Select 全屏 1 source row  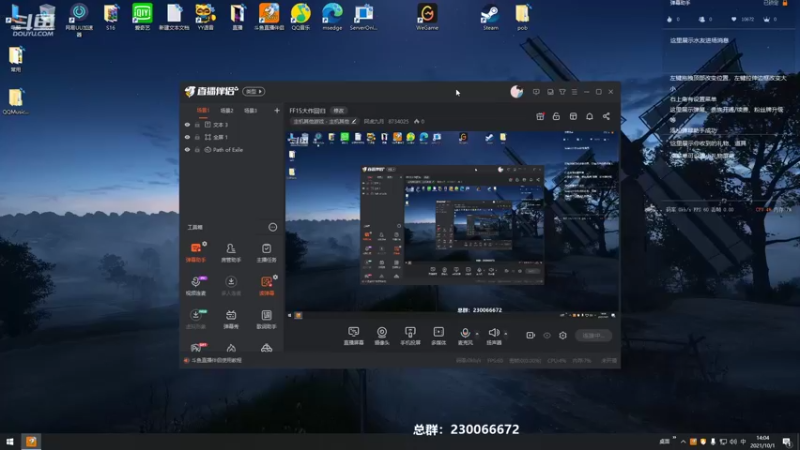pos(232,137)
